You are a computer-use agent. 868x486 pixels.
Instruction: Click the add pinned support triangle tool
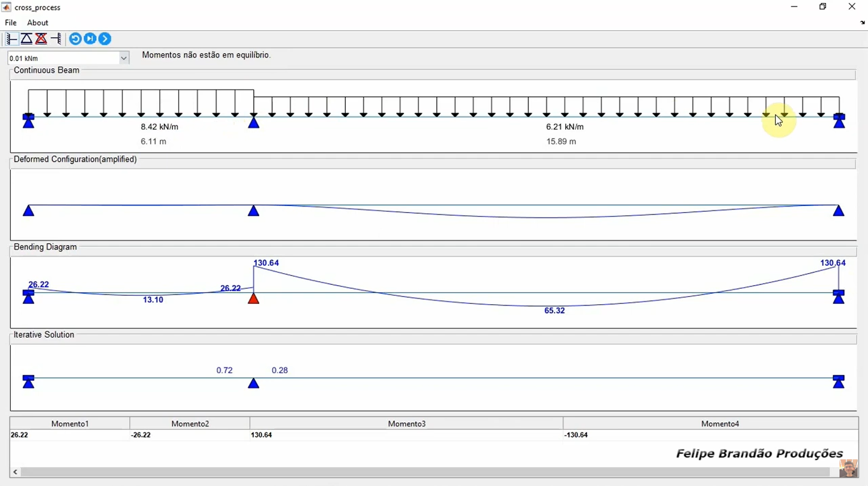[x=26, y=39]
